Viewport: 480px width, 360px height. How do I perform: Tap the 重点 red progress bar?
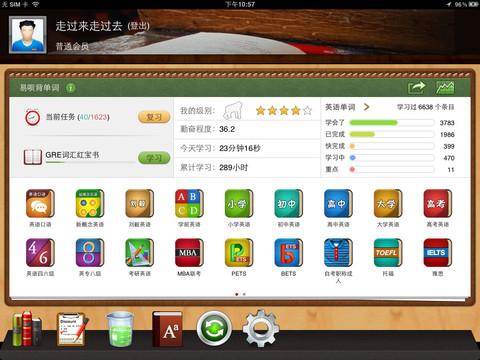coord(392,169)
